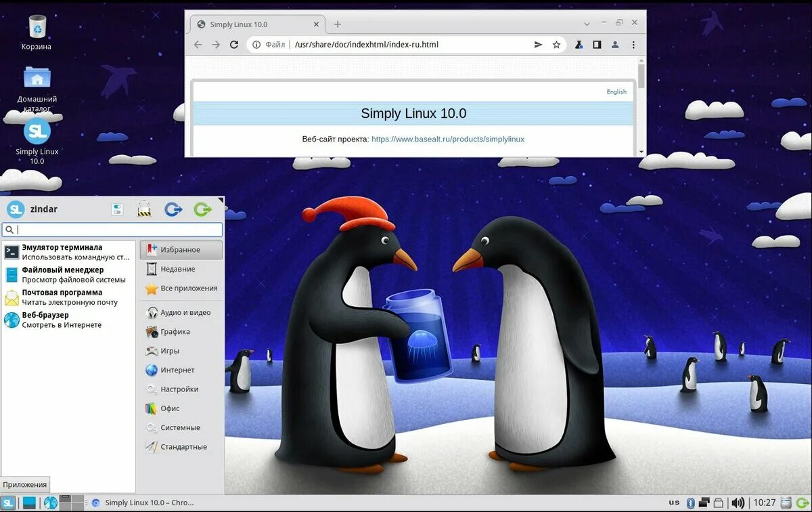The image size is (812, 512).
Task: Select the Все приложения category
Action: pyautogui.click(x=181, y=289)
